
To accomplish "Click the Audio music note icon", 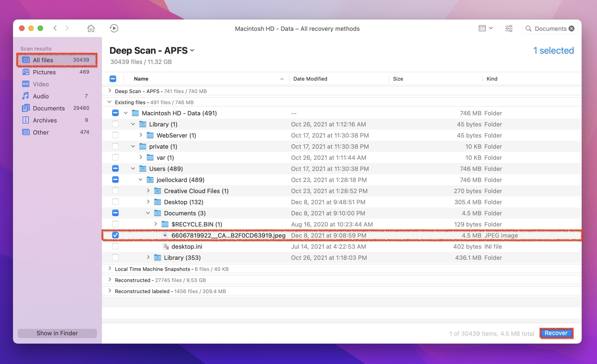I will tap(25, 96).
